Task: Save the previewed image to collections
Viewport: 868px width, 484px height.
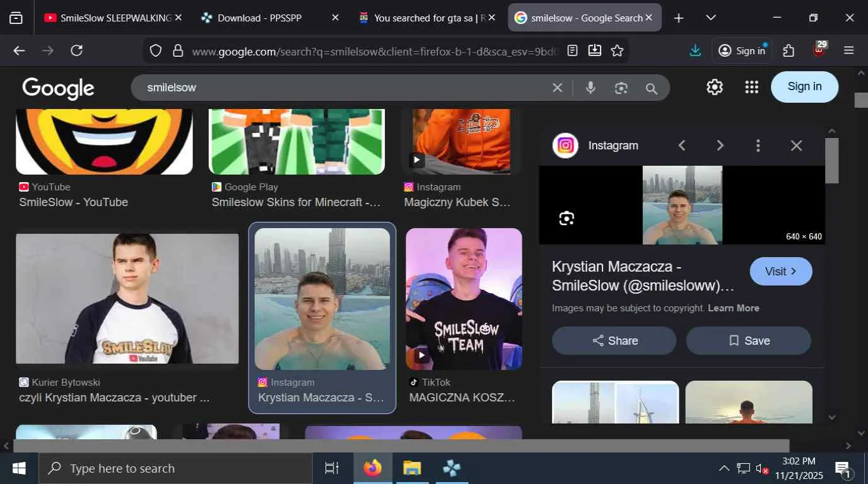Action: point(749,340)
